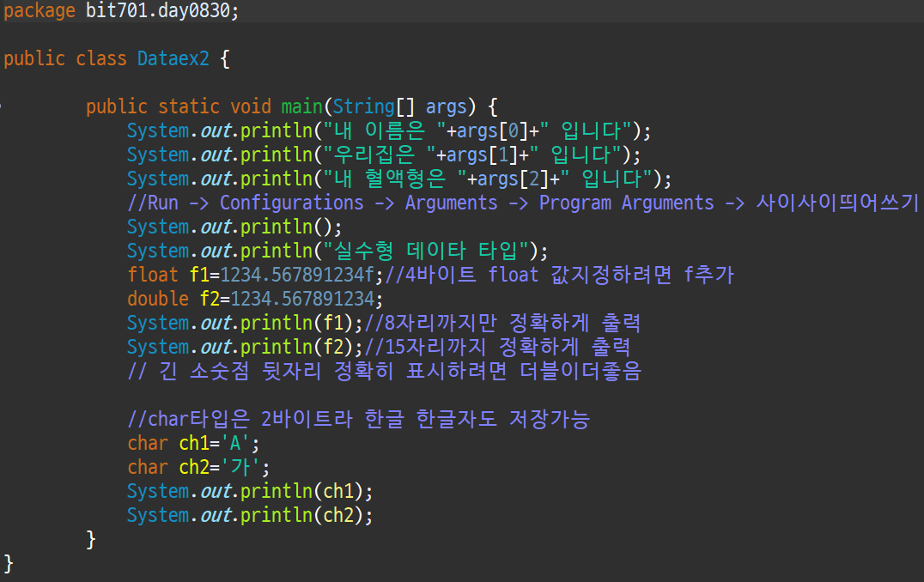Click the char ch2='가' declaration
The height and width of the screenshot is (582, 924).
[198, 468]
